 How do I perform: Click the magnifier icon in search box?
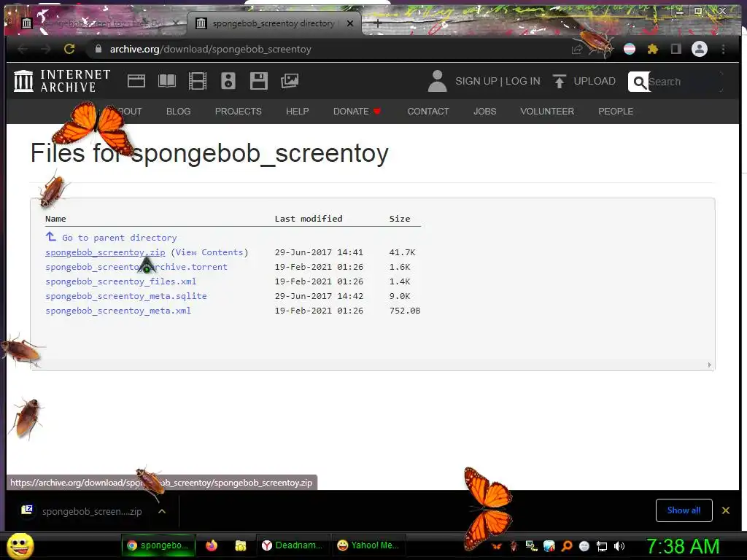(x=639, y=82)
